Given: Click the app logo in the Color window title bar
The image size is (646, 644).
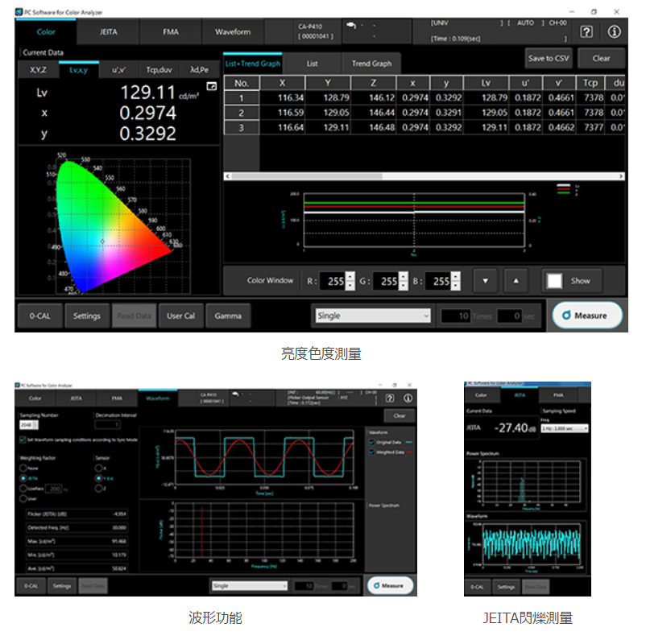Looking at the screenshot, I should [x=19, y=12].
